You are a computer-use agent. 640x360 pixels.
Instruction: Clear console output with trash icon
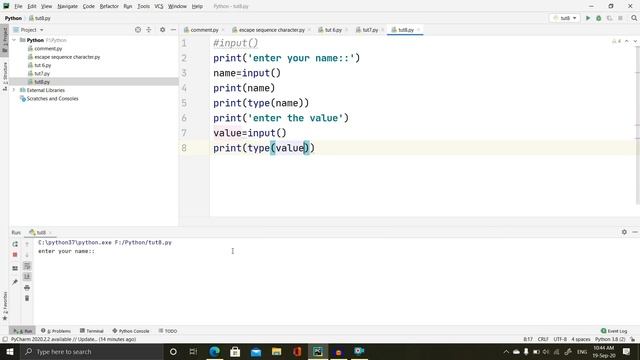pyautogui.click(x=27, y=298)
